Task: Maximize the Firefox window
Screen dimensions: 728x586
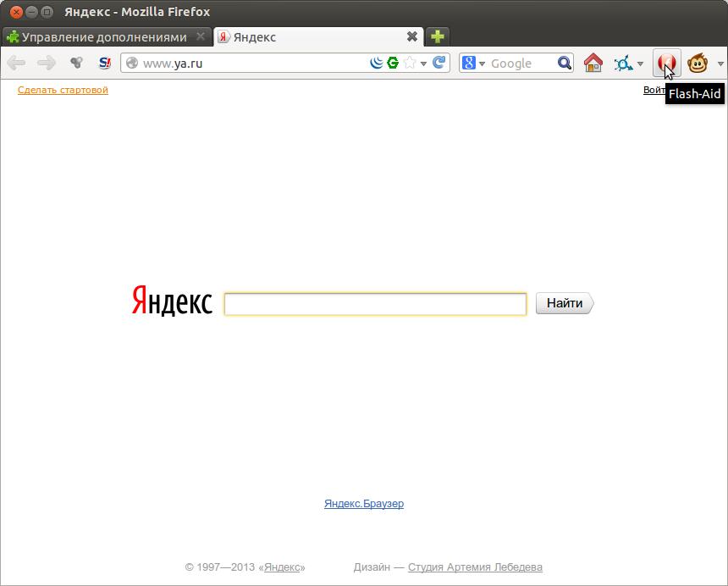Action: point(47,12)
